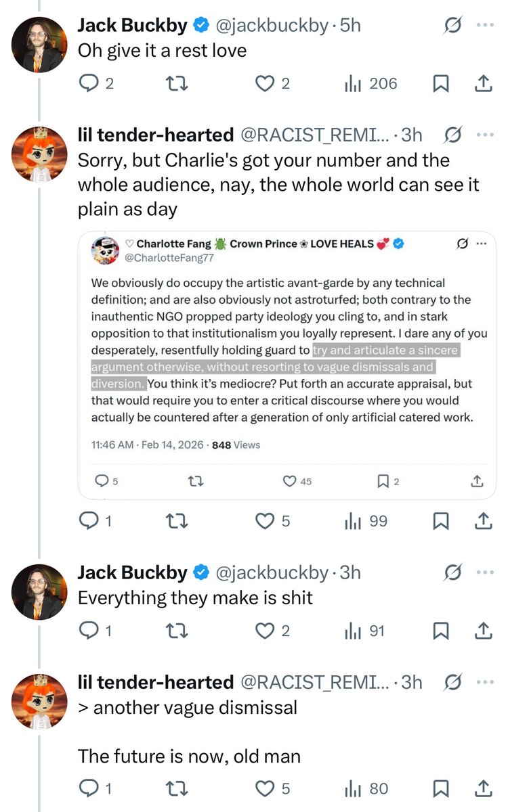Screen dimensions: 508x812
Task: Open more options on "Everything they make" tweet
Action: pyautogui.click(x=485, y=572)
